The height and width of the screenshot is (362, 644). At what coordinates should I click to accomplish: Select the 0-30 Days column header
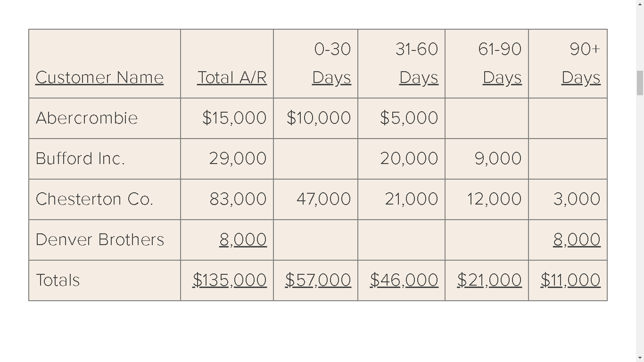point(332,63)
